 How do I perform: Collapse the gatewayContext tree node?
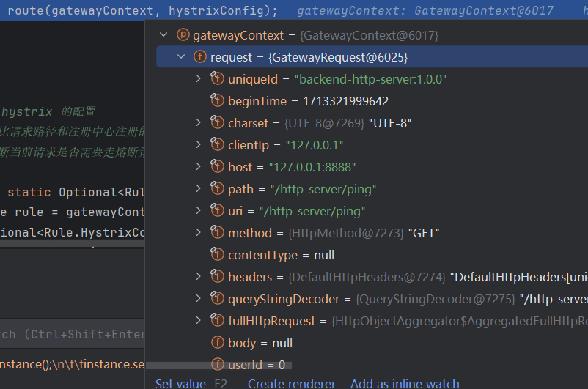pyautogui.click(x=163, y=35)
